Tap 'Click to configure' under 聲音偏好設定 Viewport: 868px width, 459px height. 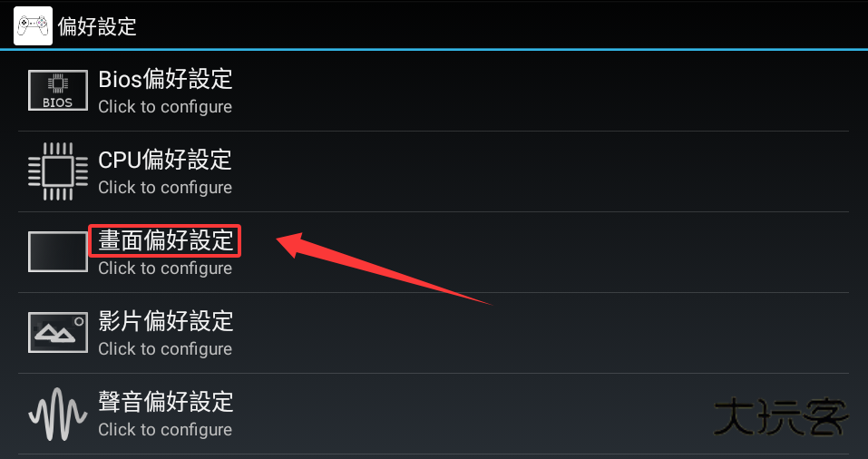point(165,430)
